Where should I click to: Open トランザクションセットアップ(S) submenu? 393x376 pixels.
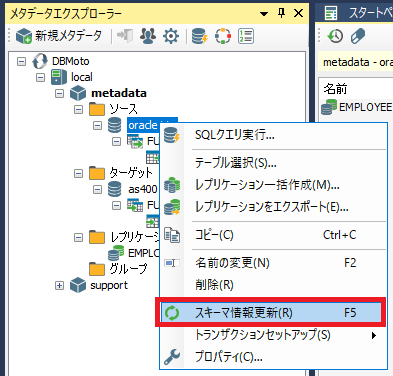pyautogui.click(x=273, y=335)
